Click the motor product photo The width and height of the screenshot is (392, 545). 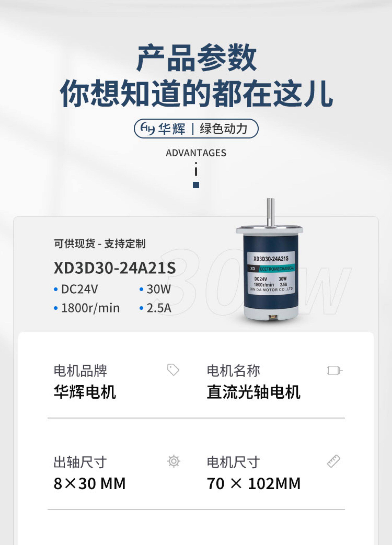click(269, 260)
